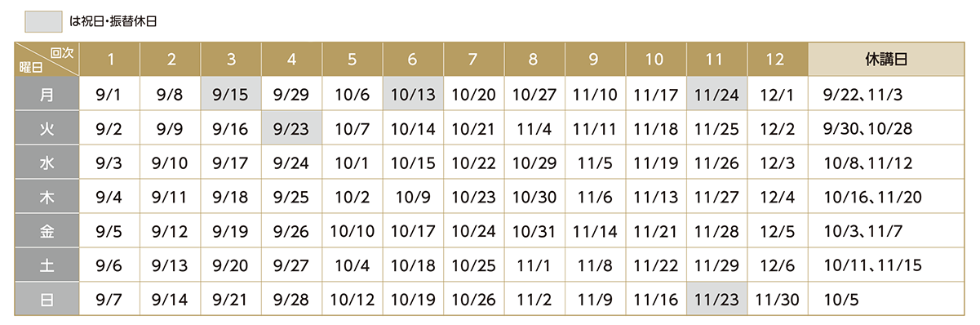
Task: Click the 12/1 Monday date cell
Action: pyautogui.click(x=777, y=94)
